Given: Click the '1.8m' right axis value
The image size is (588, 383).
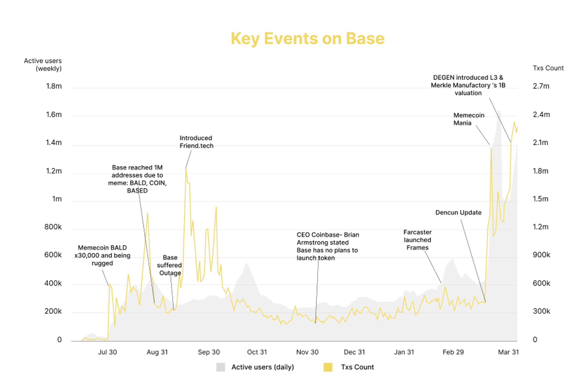Looking at the screenshot, I should [x=540, y=171].
